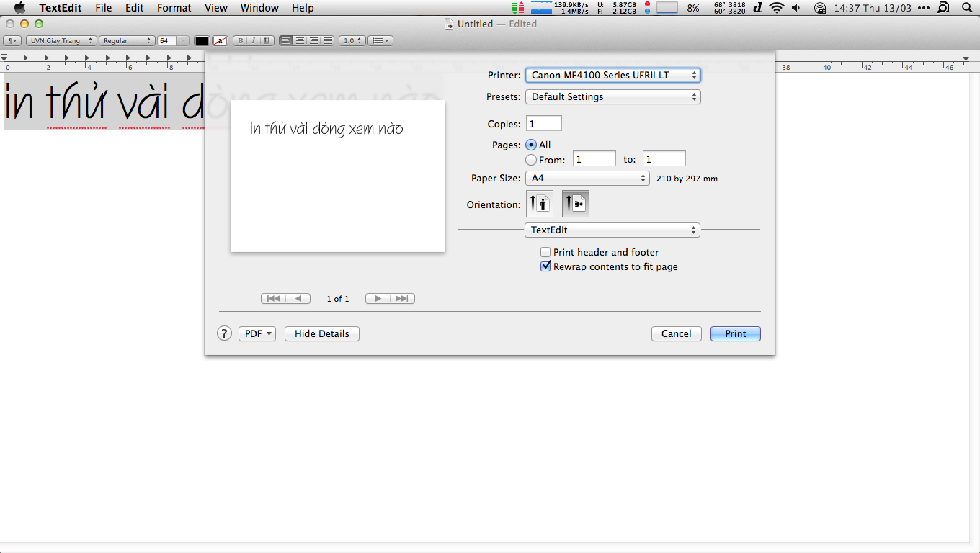Click the magnifier-document icon near Spotlight

pyautogui.click(x=944, y=8)
